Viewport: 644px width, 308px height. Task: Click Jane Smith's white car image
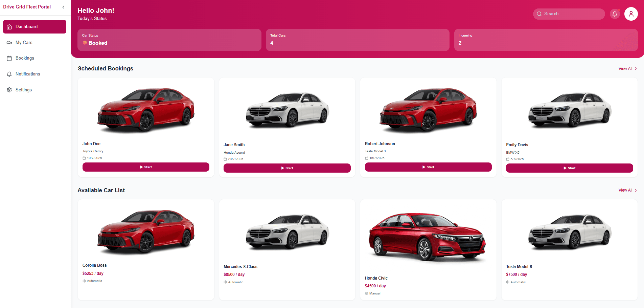[287, 110]
